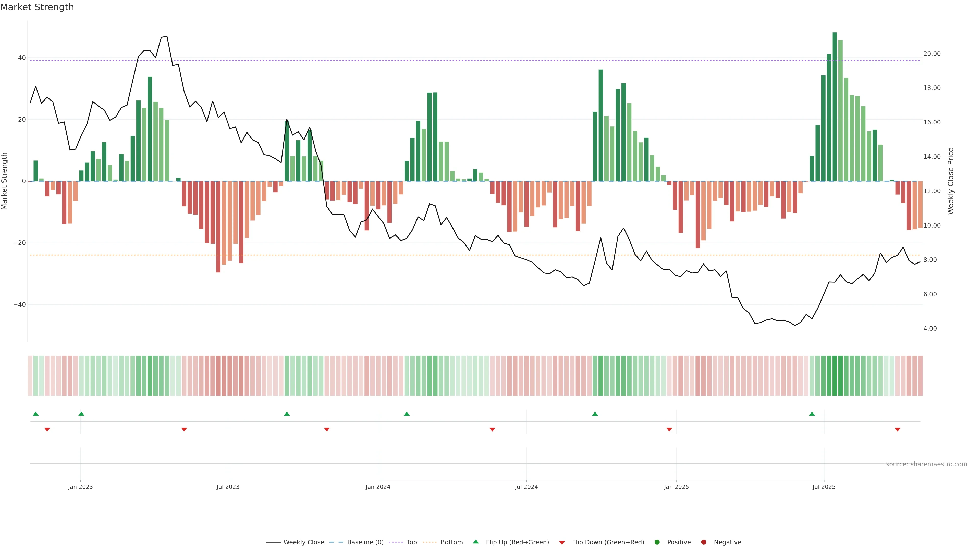Click flip-down triangle just before Jan 2025
Screen dimensions: 980x551
669,429
